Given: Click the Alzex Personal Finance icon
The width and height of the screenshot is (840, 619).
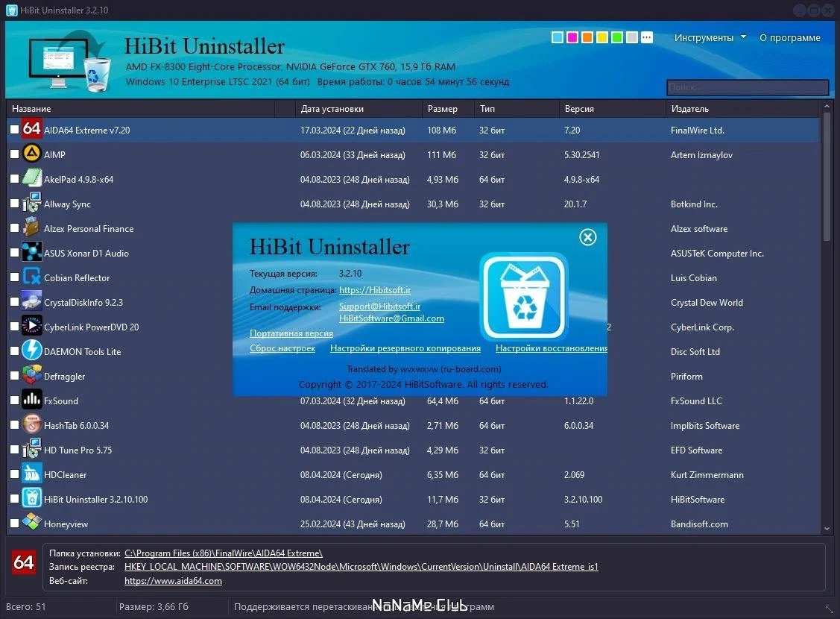Looking at the screenshot, I should [x=31, y=227].
